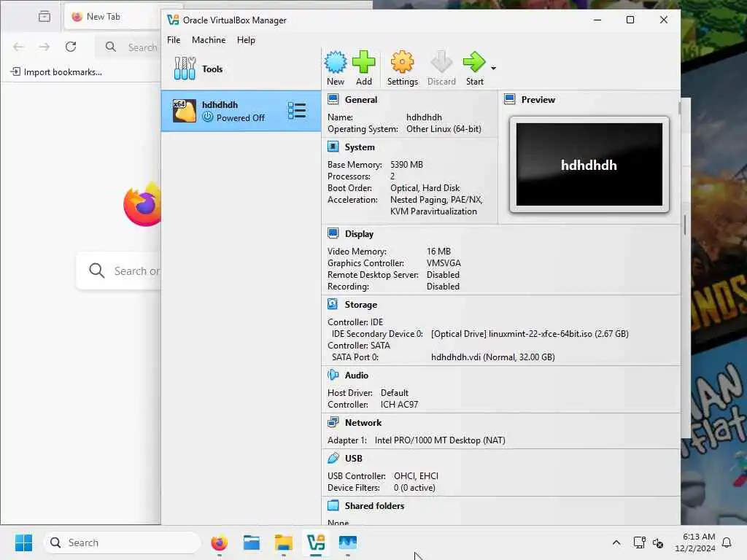Image resolution: width=747 pixels, height=560 pixels.
Task: Open the USB settings heading link
Action: (354, 459)
